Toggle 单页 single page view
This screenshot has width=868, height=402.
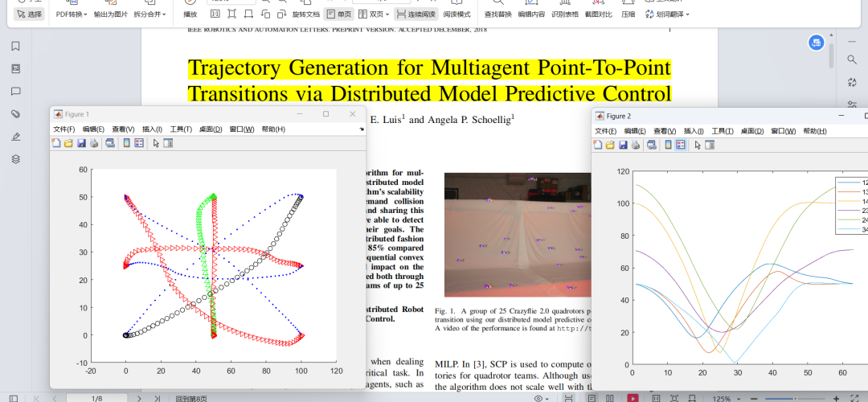(x=338, y=14)
